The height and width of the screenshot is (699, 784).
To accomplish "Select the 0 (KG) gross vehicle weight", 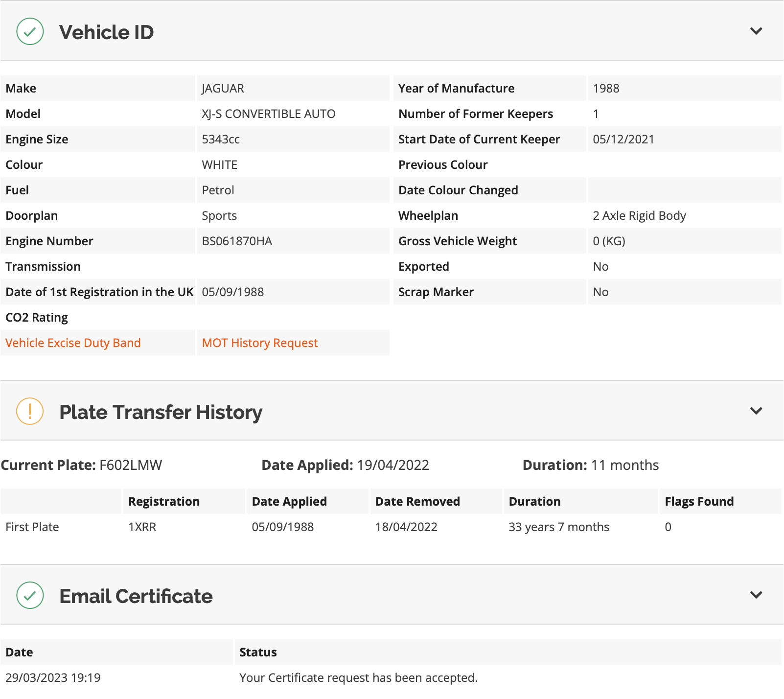I will click(x=609, y=241).
